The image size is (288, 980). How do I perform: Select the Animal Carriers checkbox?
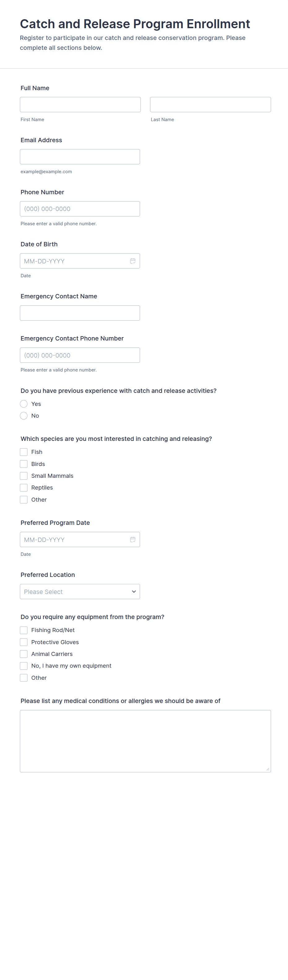tap(24, 654)
